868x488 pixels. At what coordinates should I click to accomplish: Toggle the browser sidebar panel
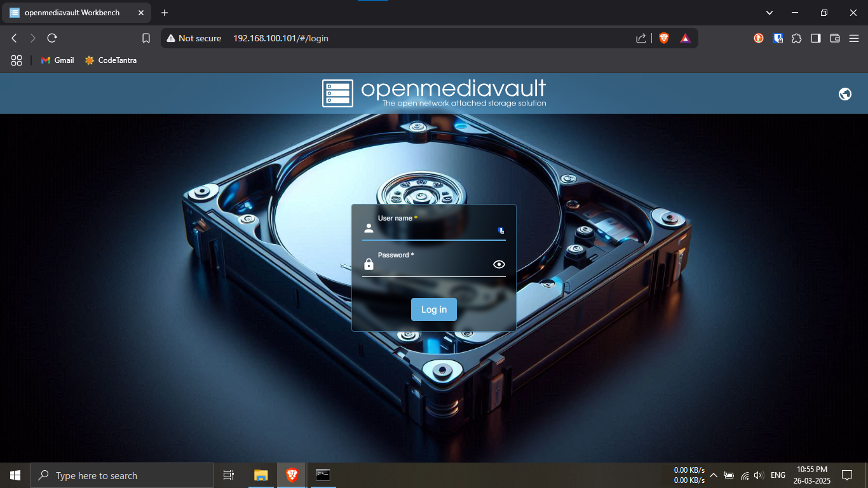click(x=815, y=38)
